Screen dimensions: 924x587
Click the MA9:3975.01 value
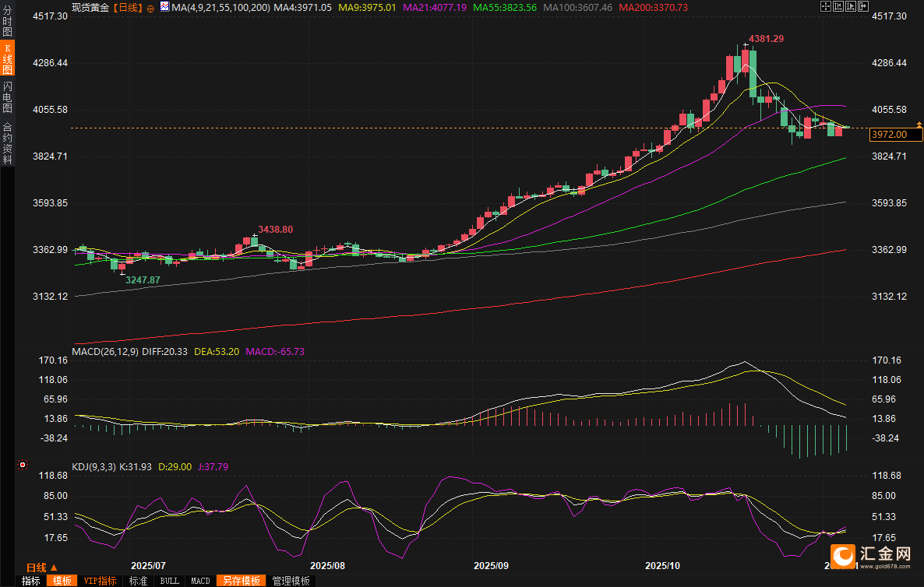367,8
